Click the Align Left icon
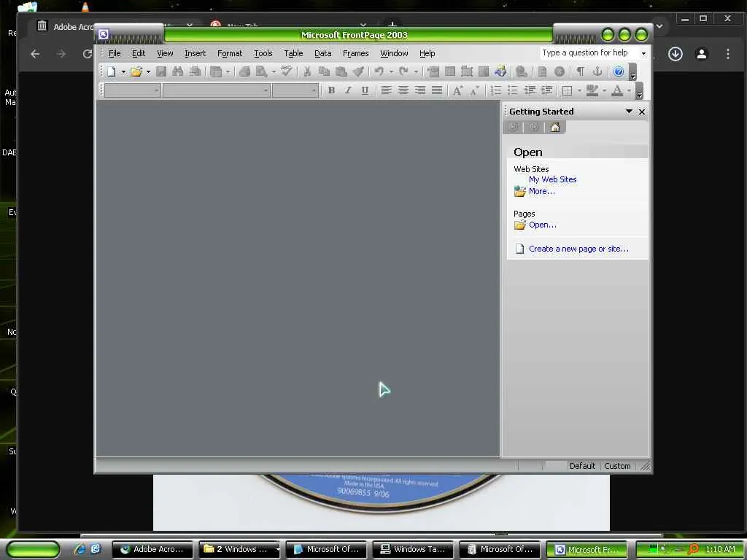This screenshot has height=560, width=747. coord(386,90)
